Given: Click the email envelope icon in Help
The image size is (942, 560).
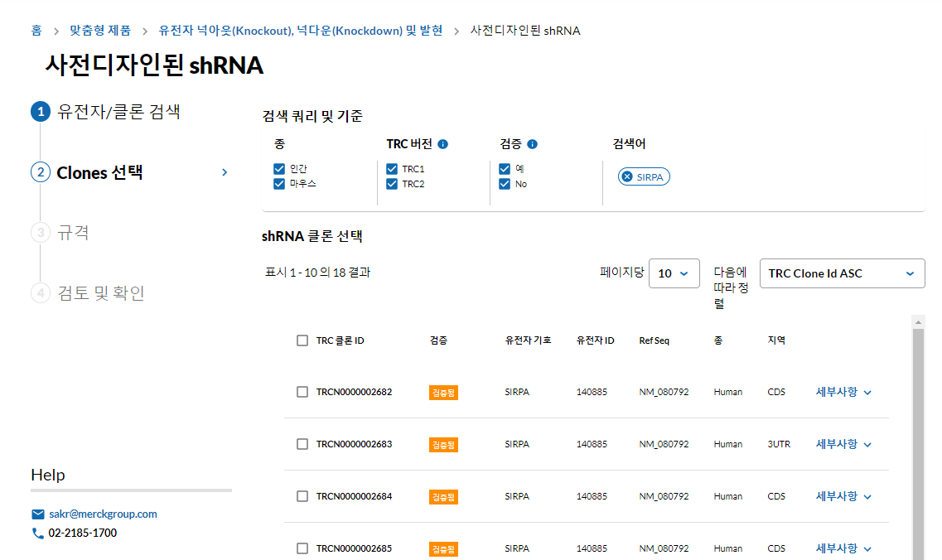Looking at the screenshot, I should 37,514.
